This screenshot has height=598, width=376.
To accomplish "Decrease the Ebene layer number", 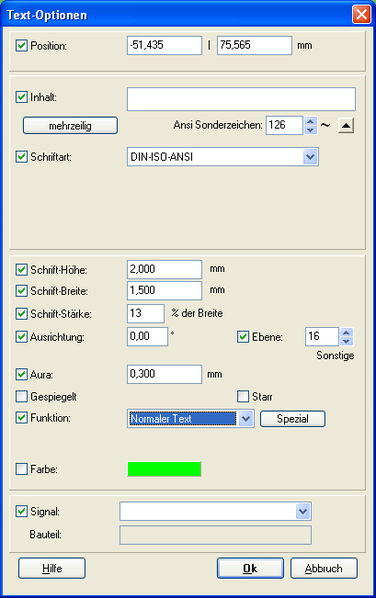I will click(346, 341).
